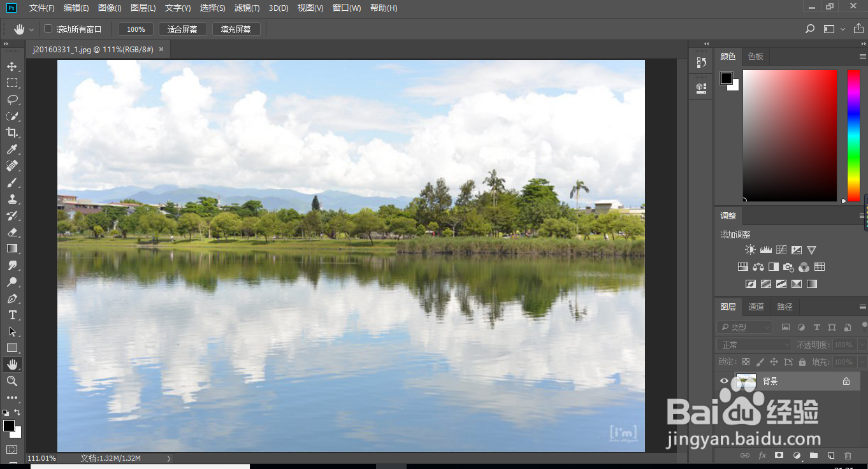868x469 pixels.
Task: Open opacity 不透明度 dropdown arrow
Action: pos(862,345)
